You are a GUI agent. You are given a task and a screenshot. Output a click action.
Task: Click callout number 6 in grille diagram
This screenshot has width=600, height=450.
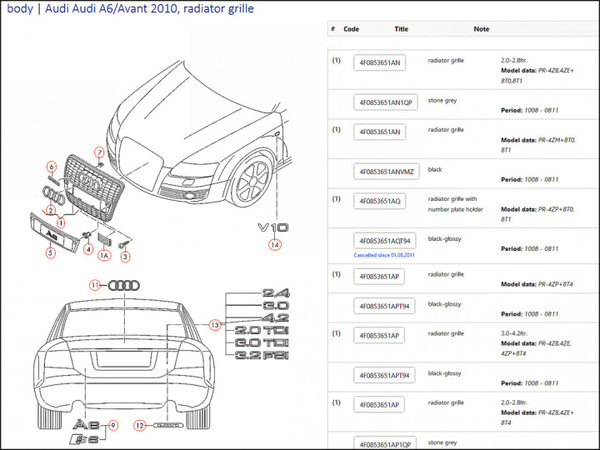point(51,165)
